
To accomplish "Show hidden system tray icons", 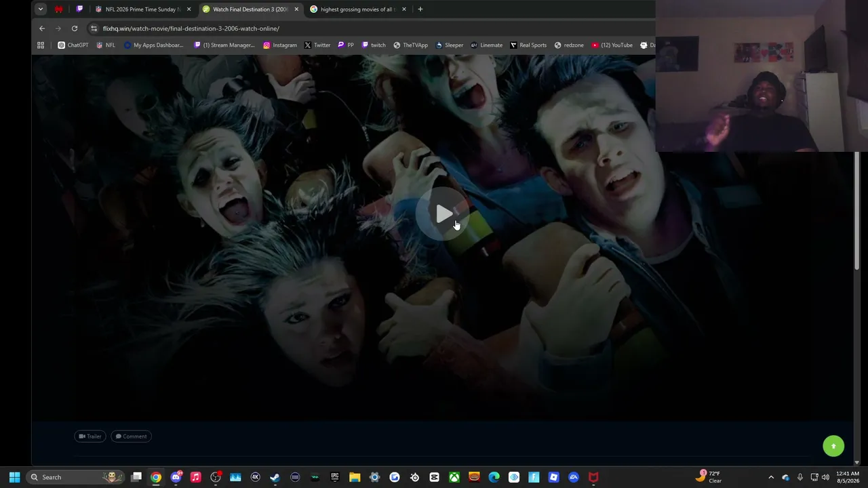I will 771,477.
